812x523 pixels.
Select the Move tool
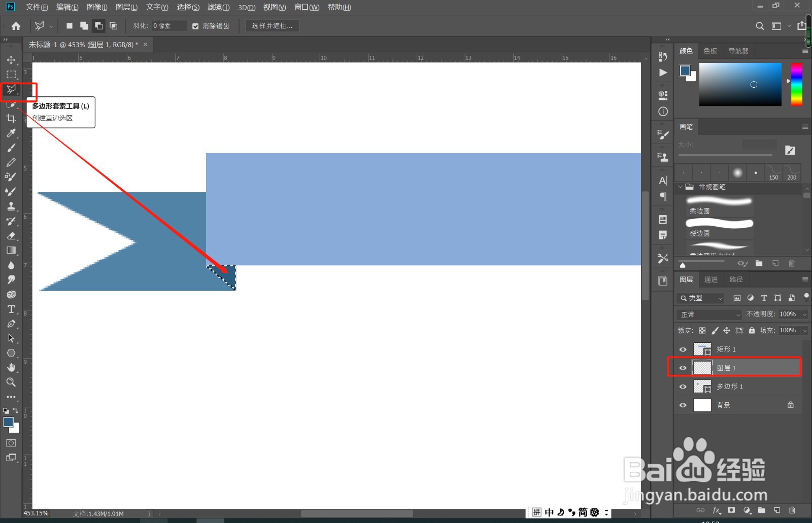pos(11,60)
